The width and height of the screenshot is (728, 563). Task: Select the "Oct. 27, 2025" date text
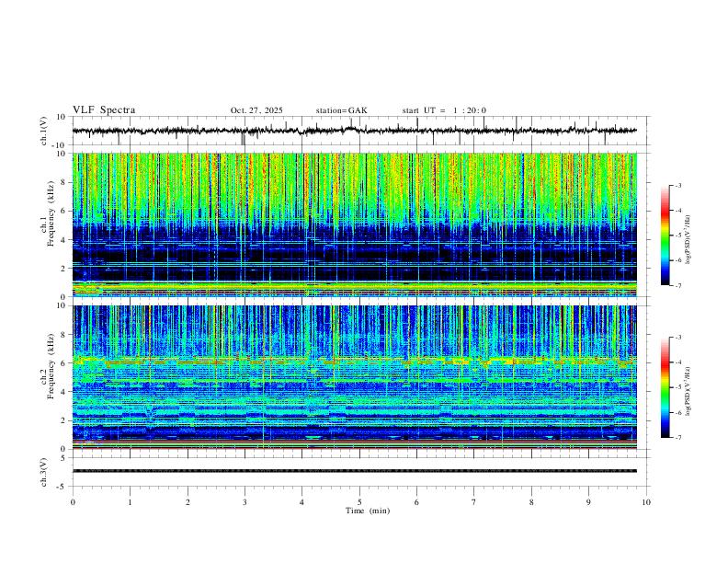pos(256,110)
